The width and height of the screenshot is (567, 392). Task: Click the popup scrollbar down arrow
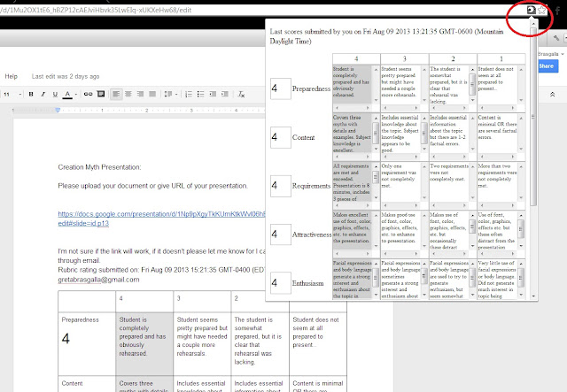point(533,296)
